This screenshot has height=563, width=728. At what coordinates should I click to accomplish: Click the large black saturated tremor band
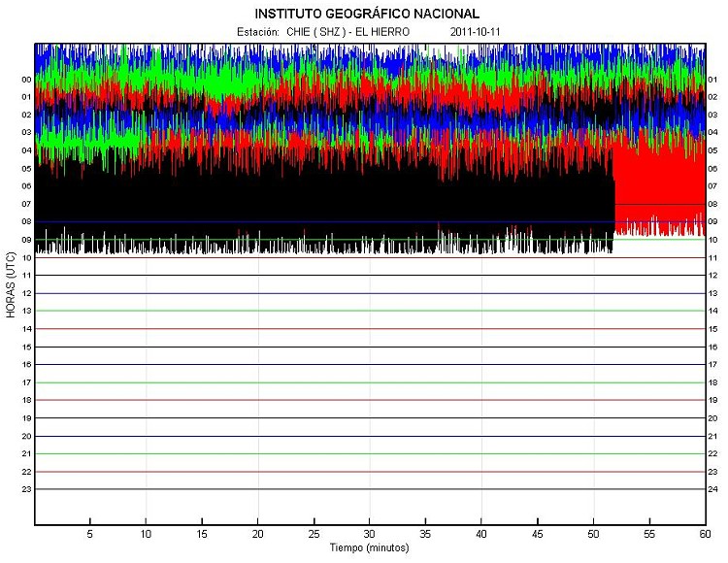[x=320, y=199]
